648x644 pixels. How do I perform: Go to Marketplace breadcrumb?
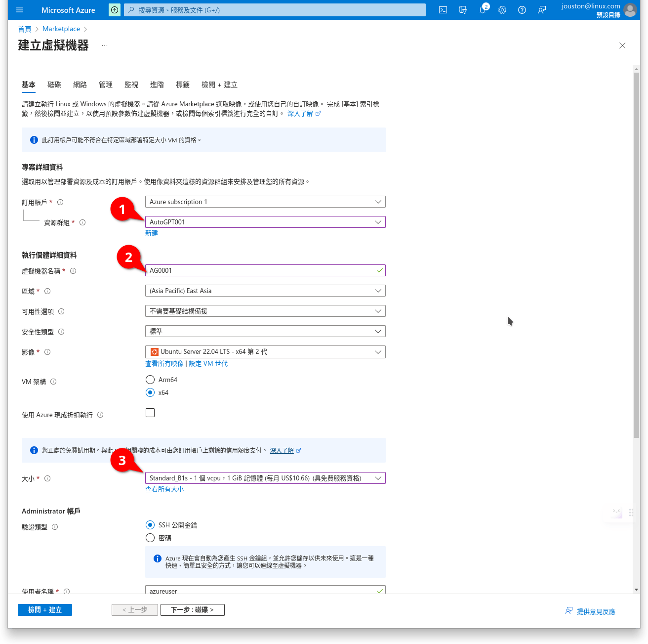click(x=61, y=29)
